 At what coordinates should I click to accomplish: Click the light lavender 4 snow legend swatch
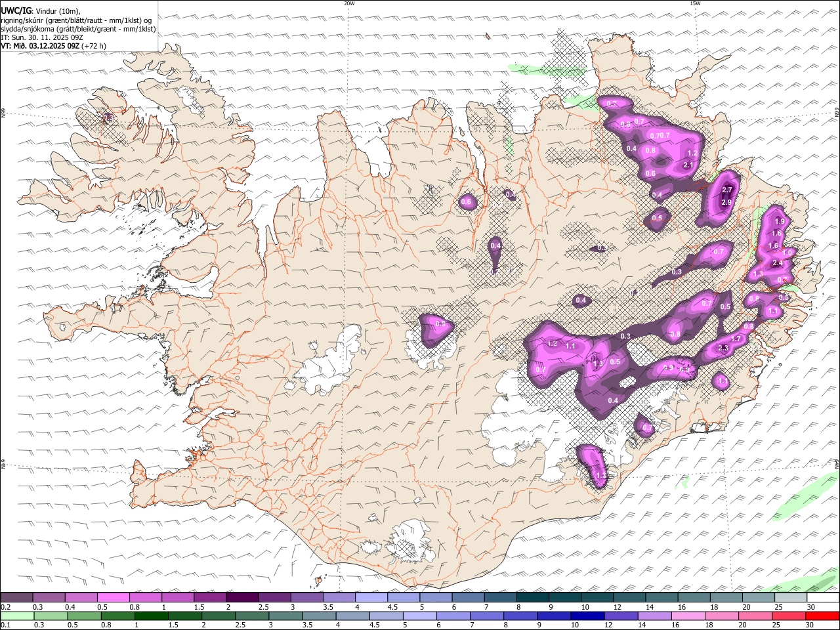click(371, 598)
